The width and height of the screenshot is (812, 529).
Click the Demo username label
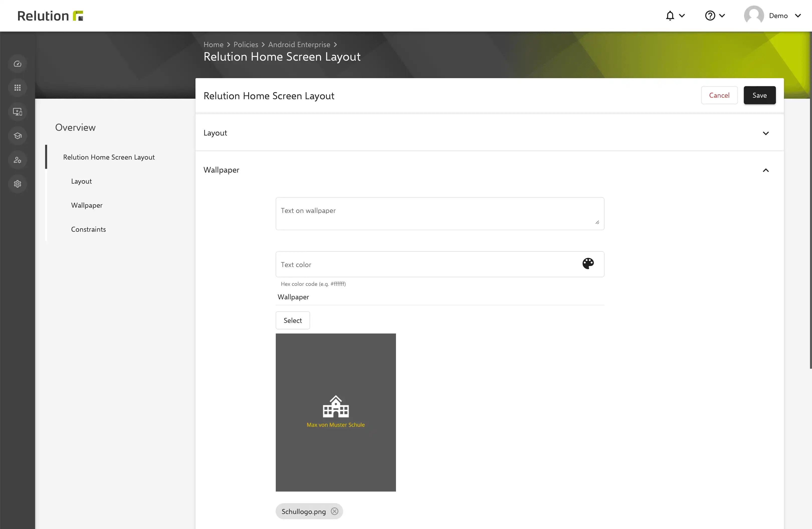pyautogui.click(x=778, y=16)
